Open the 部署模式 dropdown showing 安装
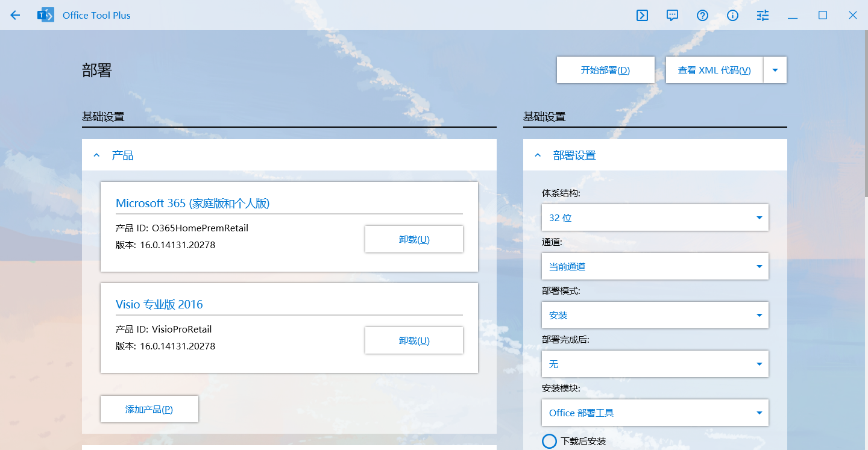Image resolution: width=868 pixels, height=450 pixels. pyautogui.click(x=655, y=315)
